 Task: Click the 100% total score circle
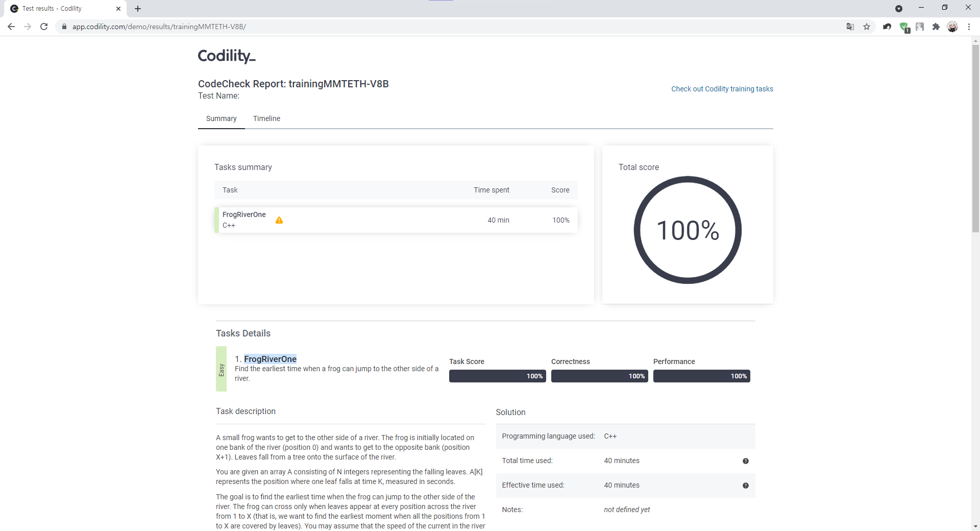[688, 230]
